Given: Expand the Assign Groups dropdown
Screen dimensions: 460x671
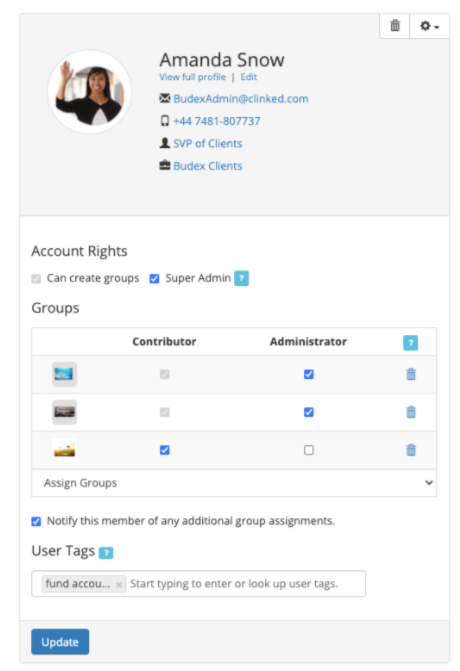Looking at the screenshot, I should pos(234,483).
